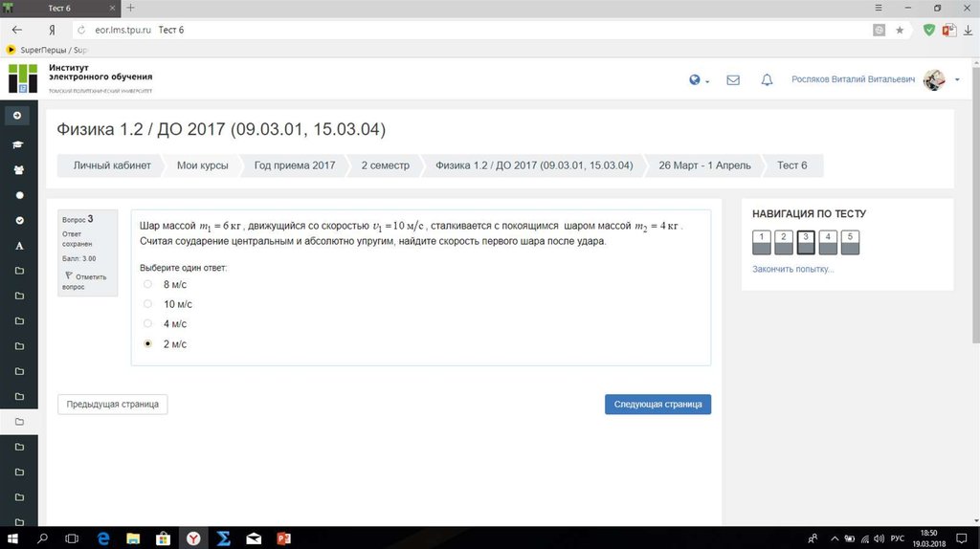Open PowerPoint from taskbar

coord(283,538)
